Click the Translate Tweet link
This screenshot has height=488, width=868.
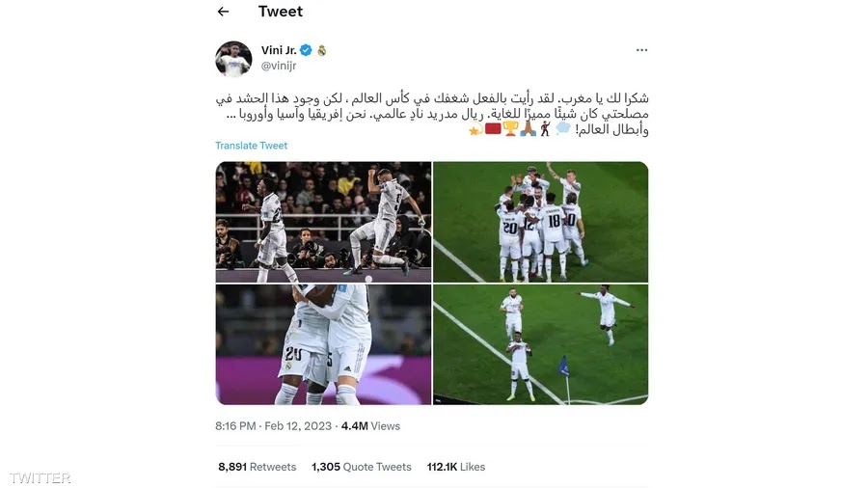tap(252, 146)
